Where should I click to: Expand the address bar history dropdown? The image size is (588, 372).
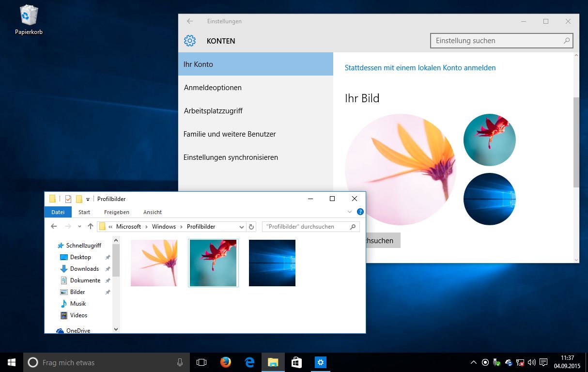[x=242, y=227]
